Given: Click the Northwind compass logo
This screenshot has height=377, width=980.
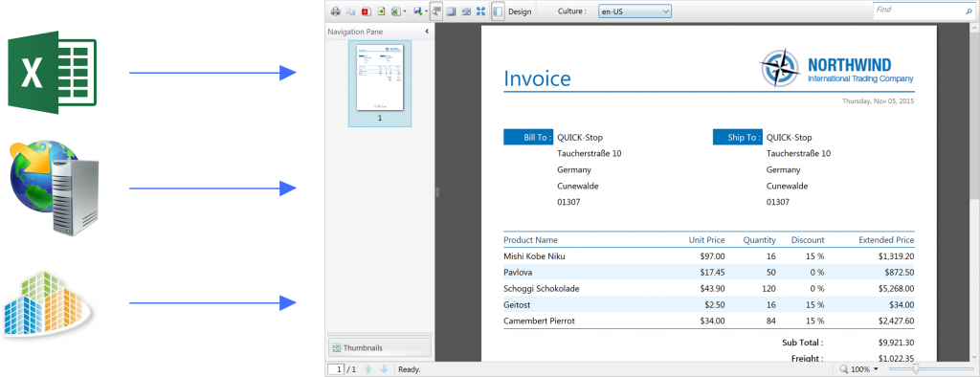Looking at the screenshot, I should [x=779, y=68].
